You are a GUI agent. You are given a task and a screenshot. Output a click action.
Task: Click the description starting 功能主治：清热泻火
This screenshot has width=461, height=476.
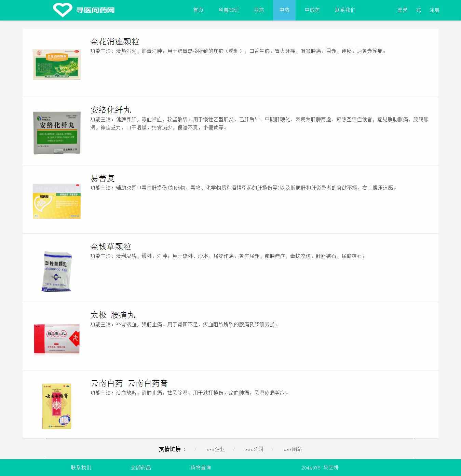(x=239, y=51)
